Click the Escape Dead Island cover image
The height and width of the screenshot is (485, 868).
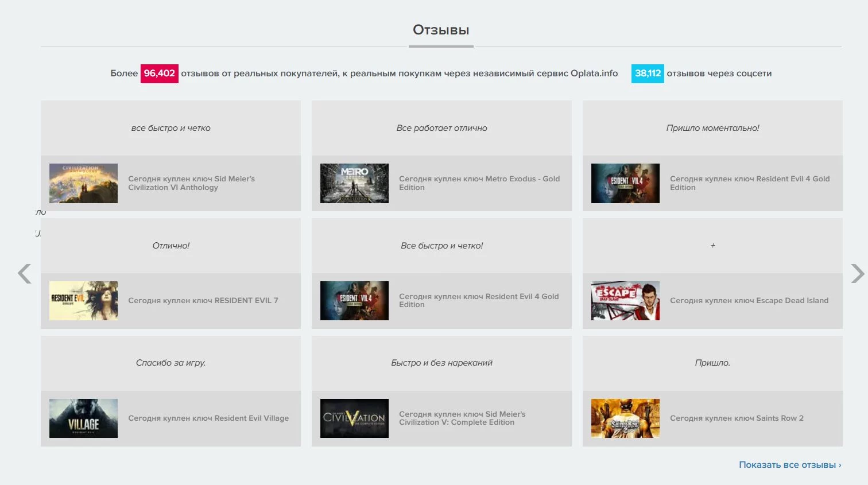point(625,301)
